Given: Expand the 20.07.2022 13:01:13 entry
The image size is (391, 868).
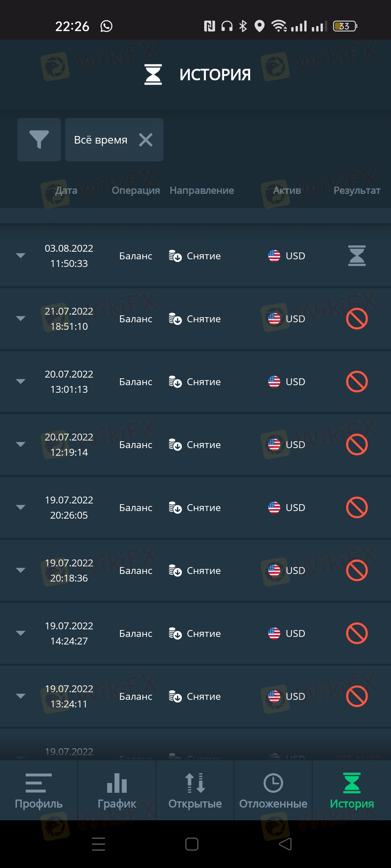Looking at the screenshot, I should point(21,382).
